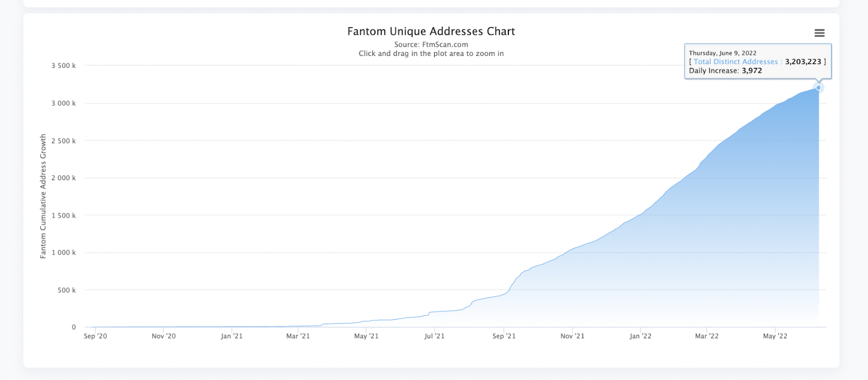Click the "Jan '21" x-axis label

232,336
